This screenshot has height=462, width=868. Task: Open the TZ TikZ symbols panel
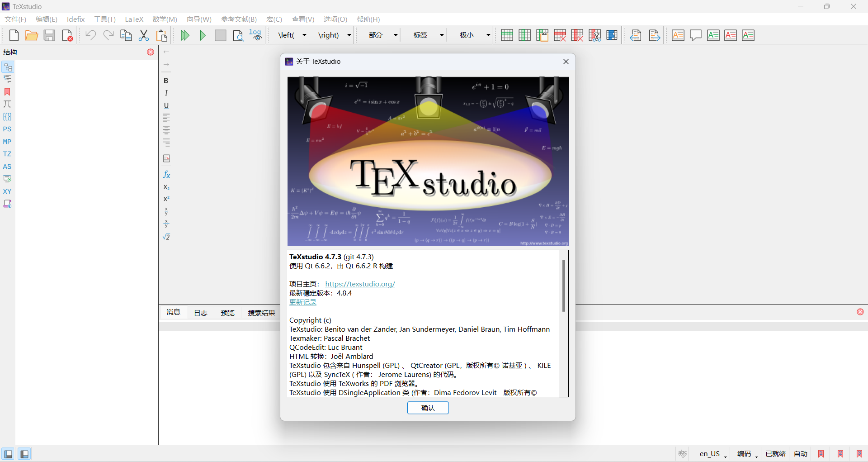tap(7, 154)
